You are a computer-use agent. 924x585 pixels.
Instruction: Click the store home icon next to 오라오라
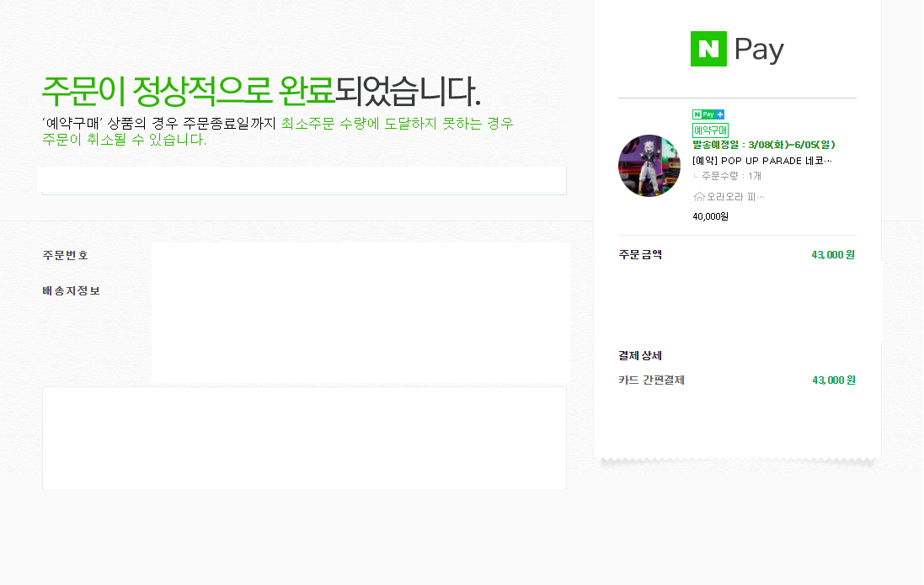coord(699,197)
